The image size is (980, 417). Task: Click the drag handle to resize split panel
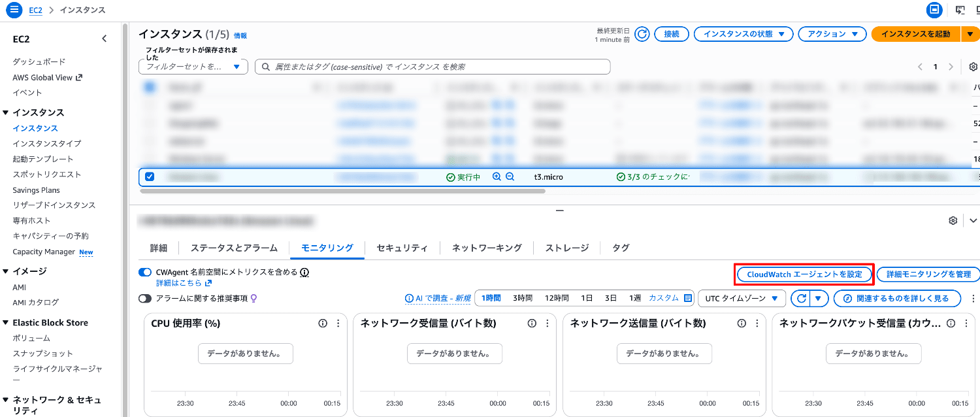coord(559,210)
